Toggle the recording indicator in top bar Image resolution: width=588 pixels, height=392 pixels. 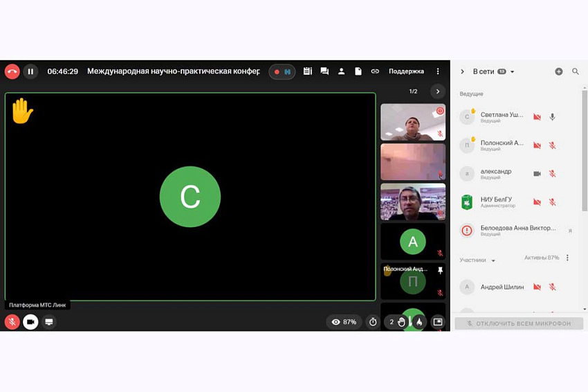tap(282, 71)
